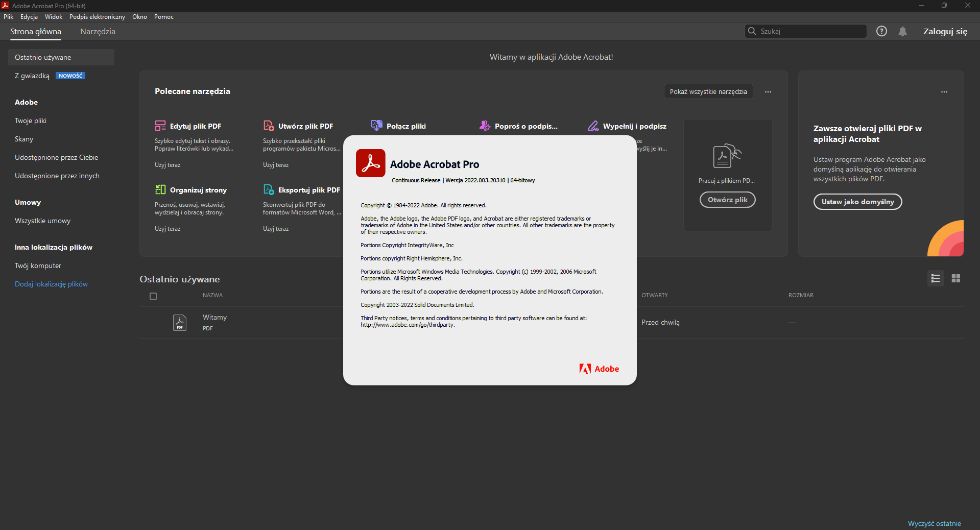Viewport: 980px width, 530px height.
Task: Click the Zaloguj się button
Action: (x=945, y=32)
